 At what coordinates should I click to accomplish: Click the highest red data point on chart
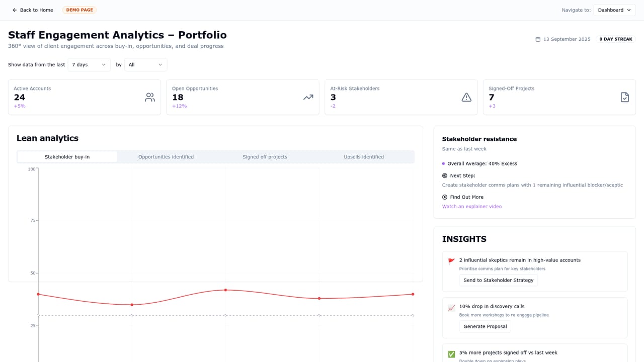coord(225,290)
